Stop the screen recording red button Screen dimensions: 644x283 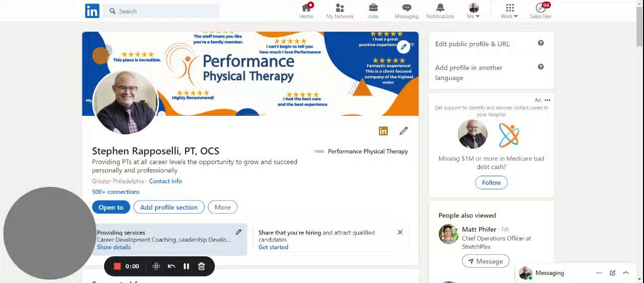[x=117, y=266]
